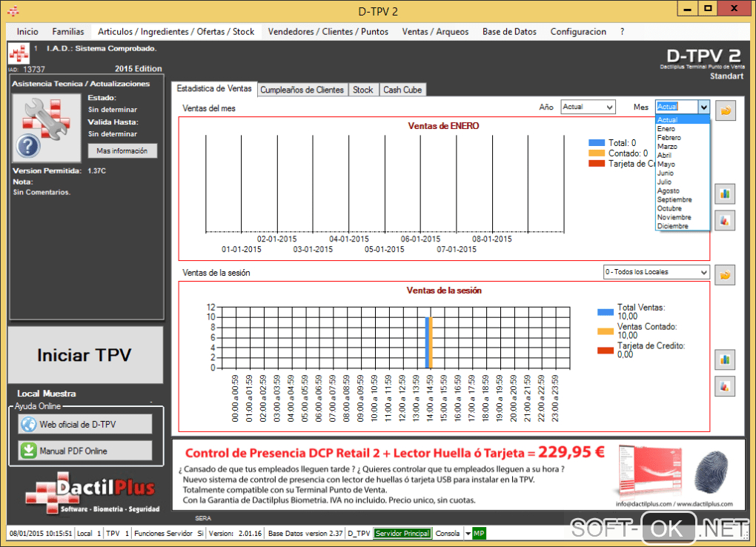This screenshot has width=756, height=547.
Task: Pick Noviembre from the month list
Action: tap(682, 217)
